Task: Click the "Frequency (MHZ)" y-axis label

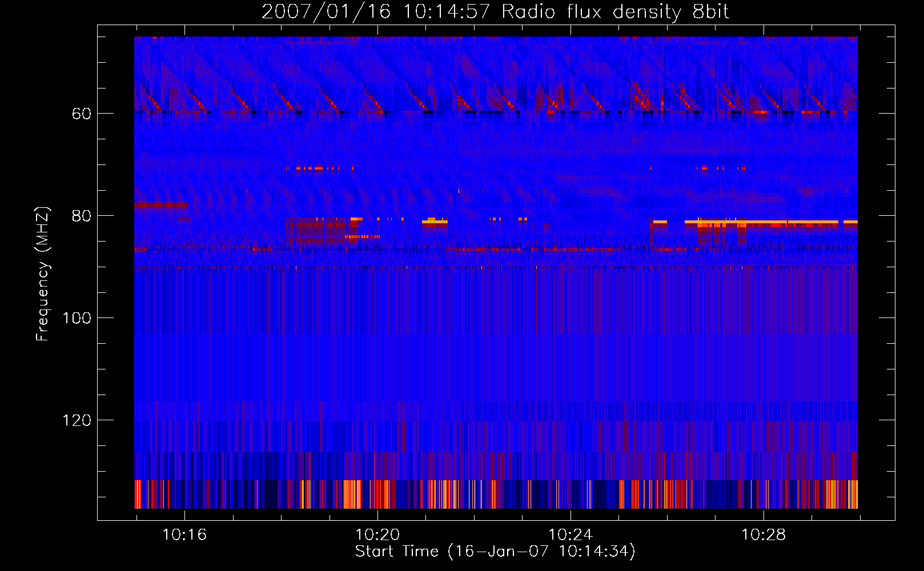Action: pyautogui.click(x=43, y=274)
